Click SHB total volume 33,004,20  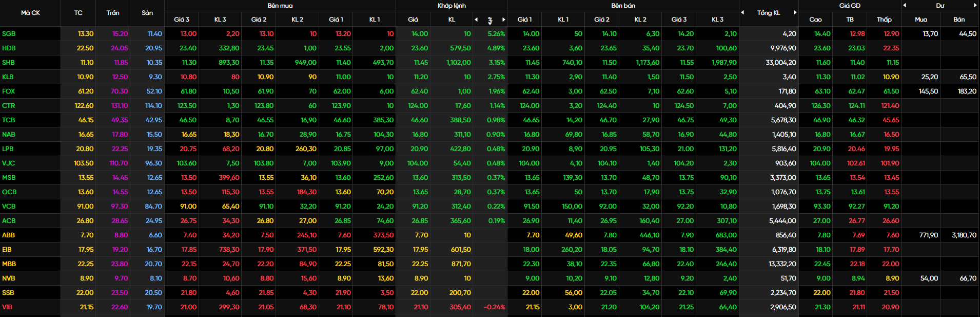click(781, 63)
